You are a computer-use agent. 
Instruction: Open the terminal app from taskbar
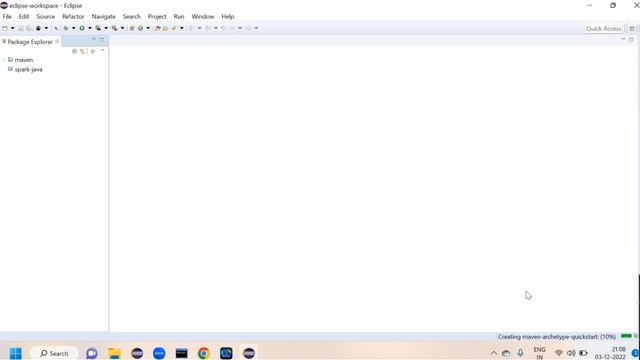(x=182, y=353)
